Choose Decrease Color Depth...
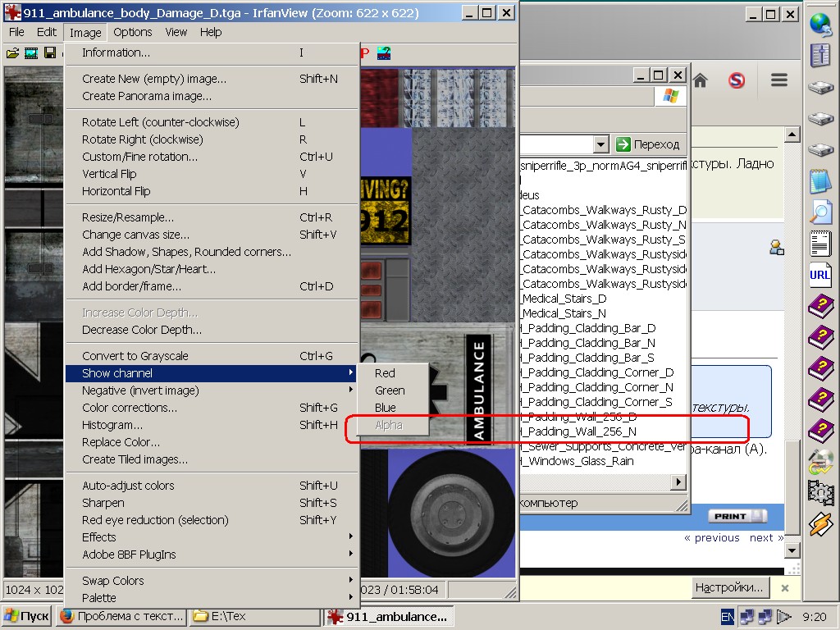The image size is (840, 630). (212, 330)
